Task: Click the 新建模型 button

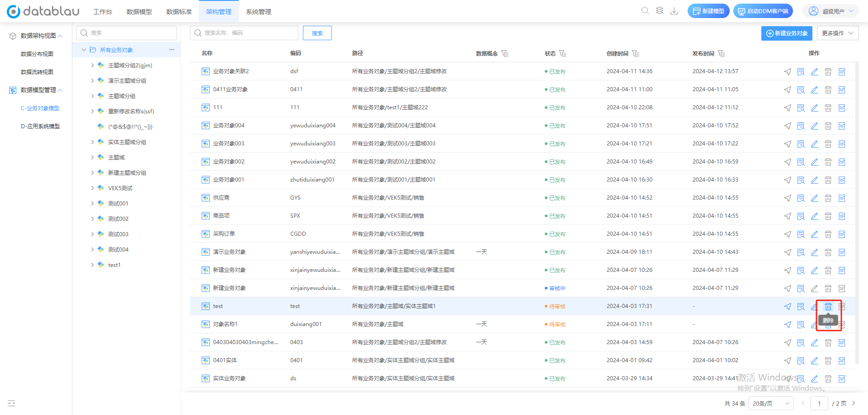Action: tap(708, 11)
